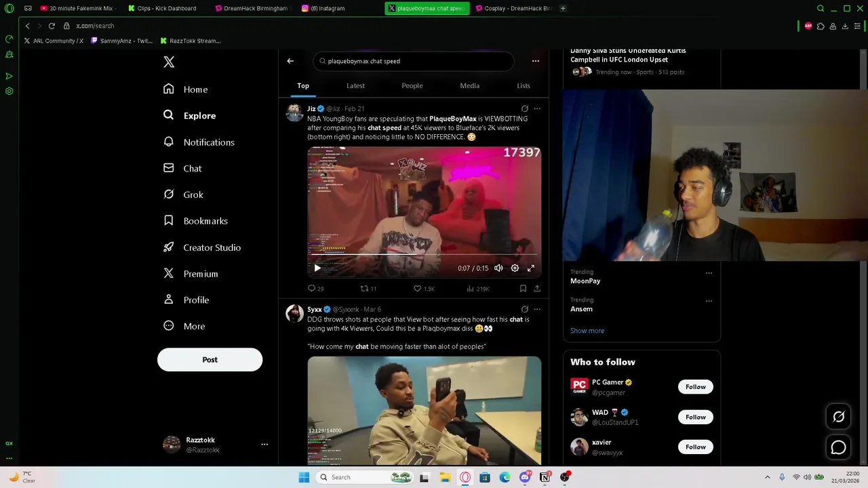The height and width of the screenshot is (488, 868).
Task: Open Grok from the sidebar
Action: [183, 195]
